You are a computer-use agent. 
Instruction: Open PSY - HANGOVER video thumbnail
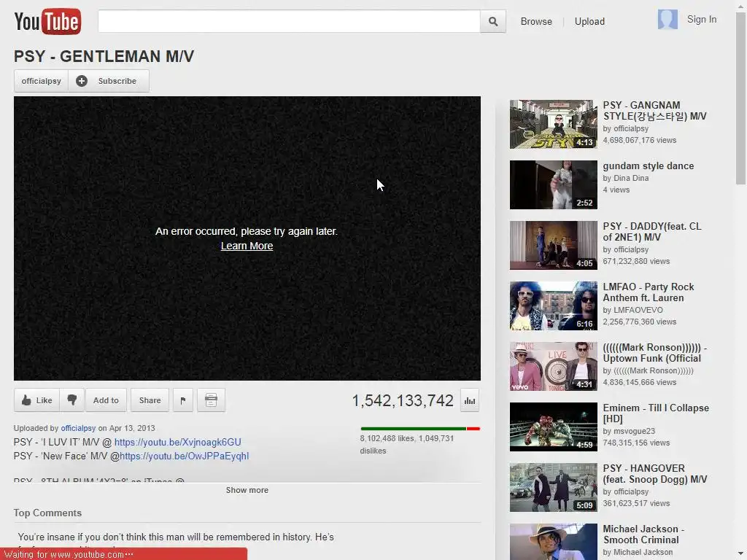tap(553, 487)
